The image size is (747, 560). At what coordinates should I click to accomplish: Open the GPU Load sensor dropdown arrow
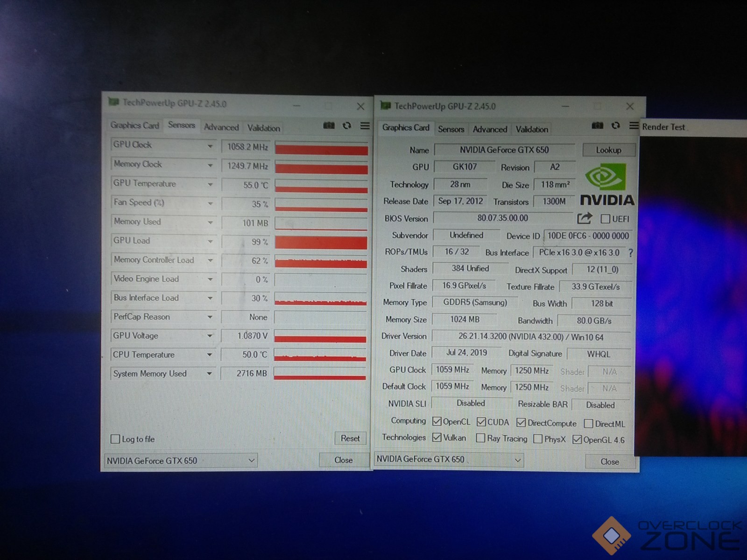coord(210,241)
